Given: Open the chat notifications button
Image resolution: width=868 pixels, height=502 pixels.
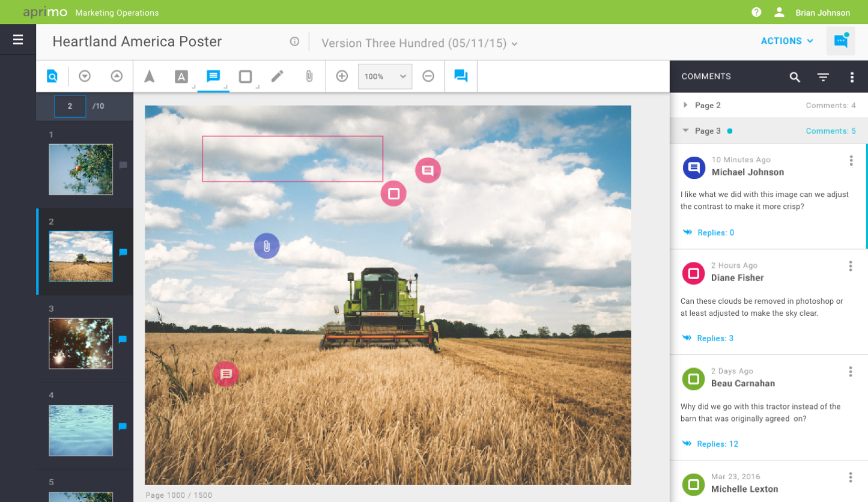Looking at the screenshot, I should (x=841, y=41).
